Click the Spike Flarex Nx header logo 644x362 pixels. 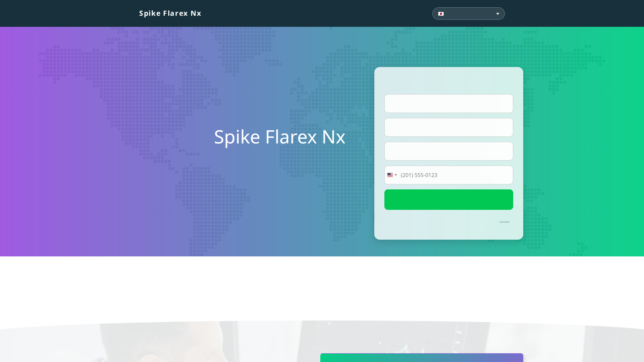[x=170, y=13]
